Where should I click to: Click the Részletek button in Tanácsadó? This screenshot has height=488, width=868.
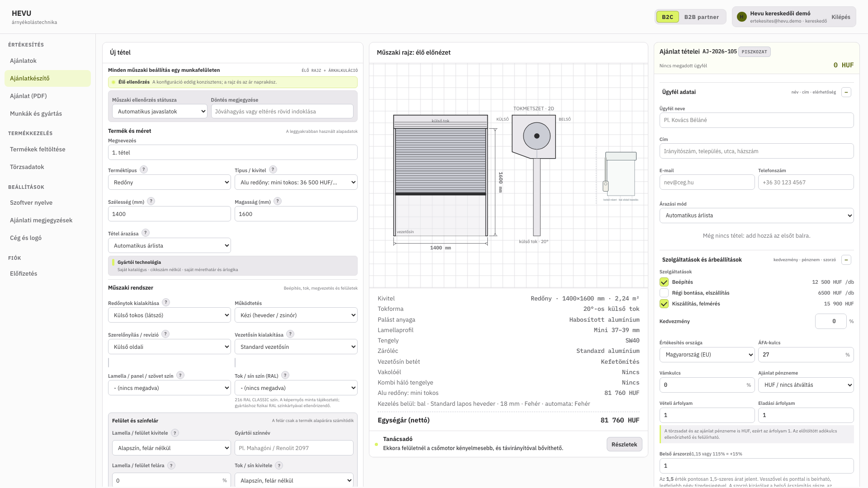click(624, 444)
